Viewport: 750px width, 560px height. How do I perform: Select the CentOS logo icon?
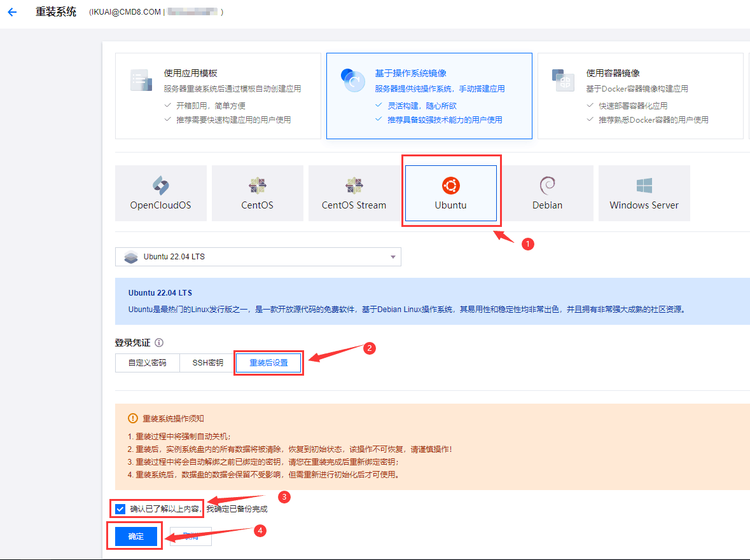click(257, 185)
